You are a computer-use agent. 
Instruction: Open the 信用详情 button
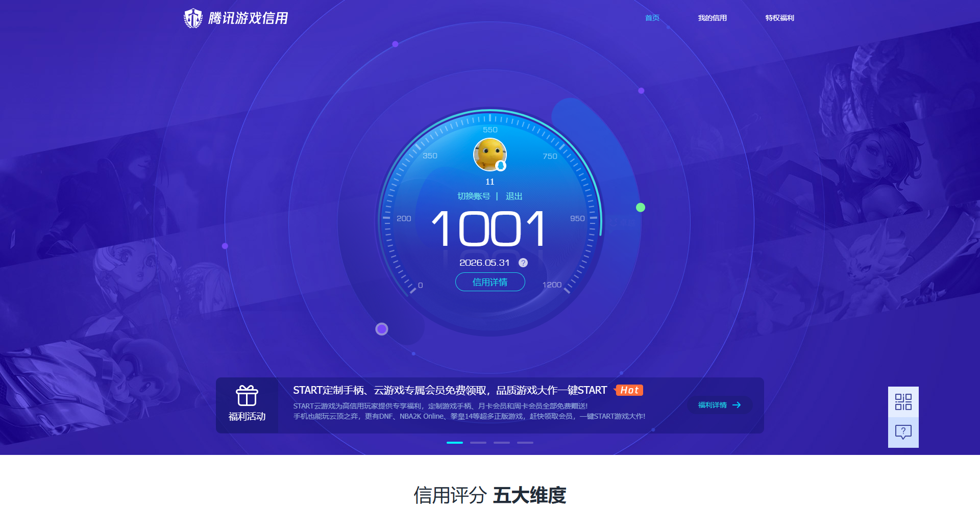490,282
